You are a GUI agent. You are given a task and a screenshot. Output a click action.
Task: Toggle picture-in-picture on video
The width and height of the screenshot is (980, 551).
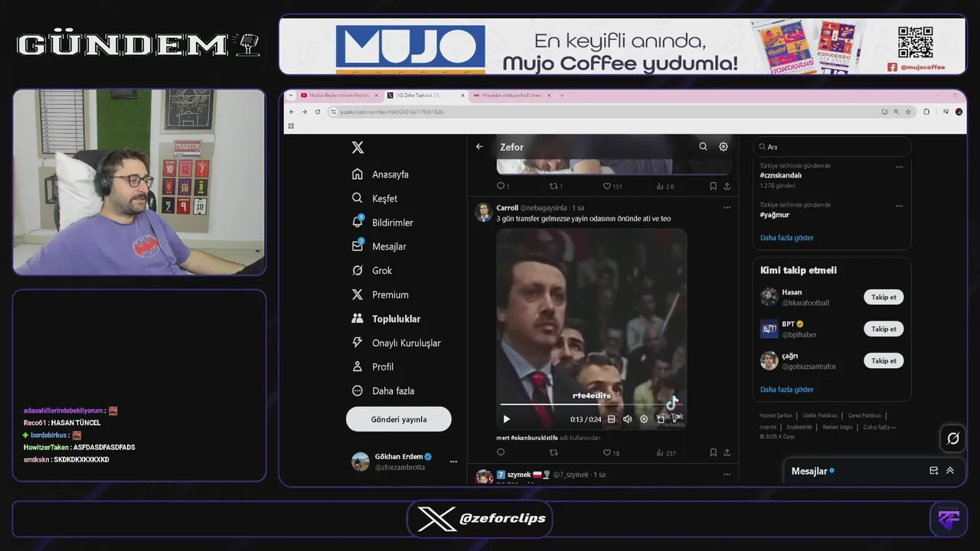pos(661,419)
